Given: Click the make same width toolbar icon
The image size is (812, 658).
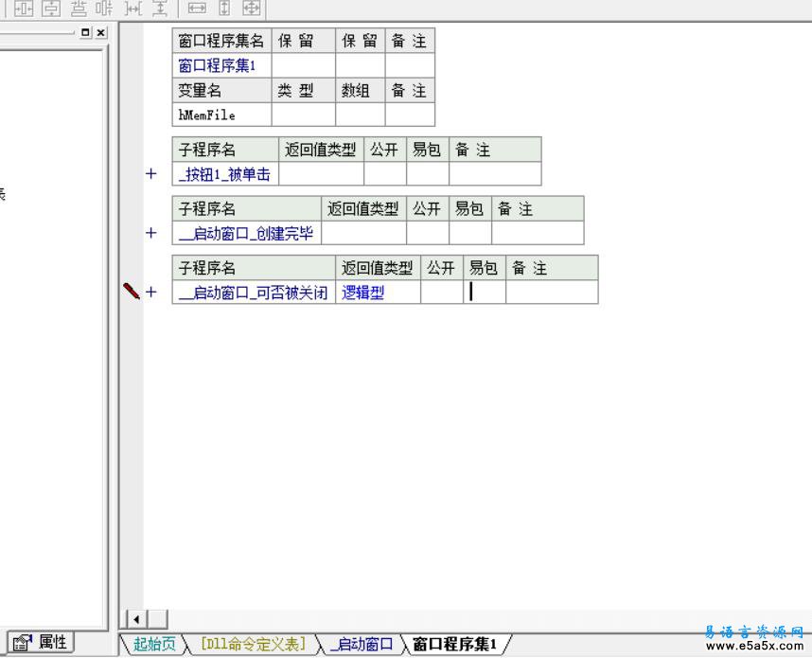Looking at the screenshot, I should pyautogui.click(x=197, y=9).
